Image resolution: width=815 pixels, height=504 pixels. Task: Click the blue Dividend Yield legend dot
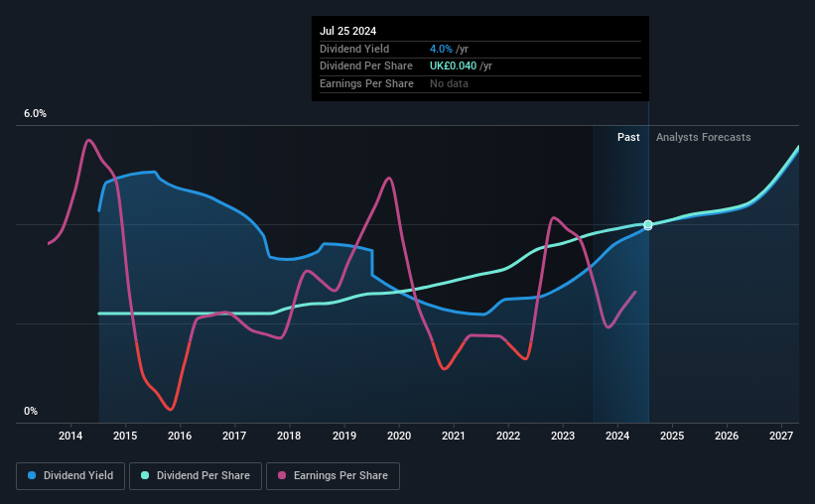[x=32, y=475]
